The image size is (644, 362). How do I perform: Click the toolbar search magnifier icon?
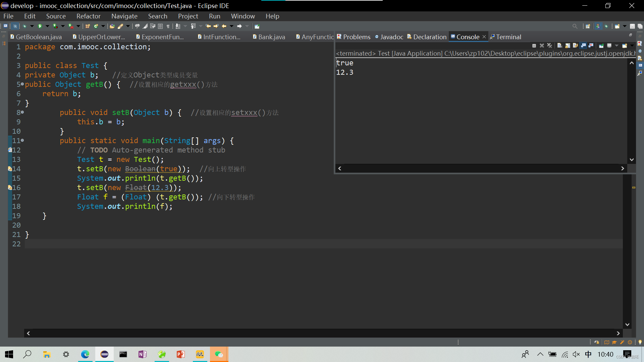(575, 26)
